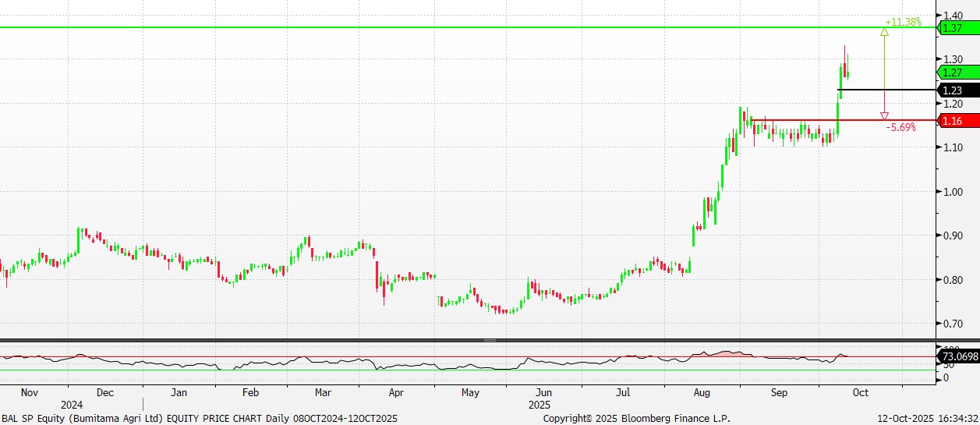The image size is (980, 425).
Task: Click the +11.38% upside annotation
Action: pos(903,22)
